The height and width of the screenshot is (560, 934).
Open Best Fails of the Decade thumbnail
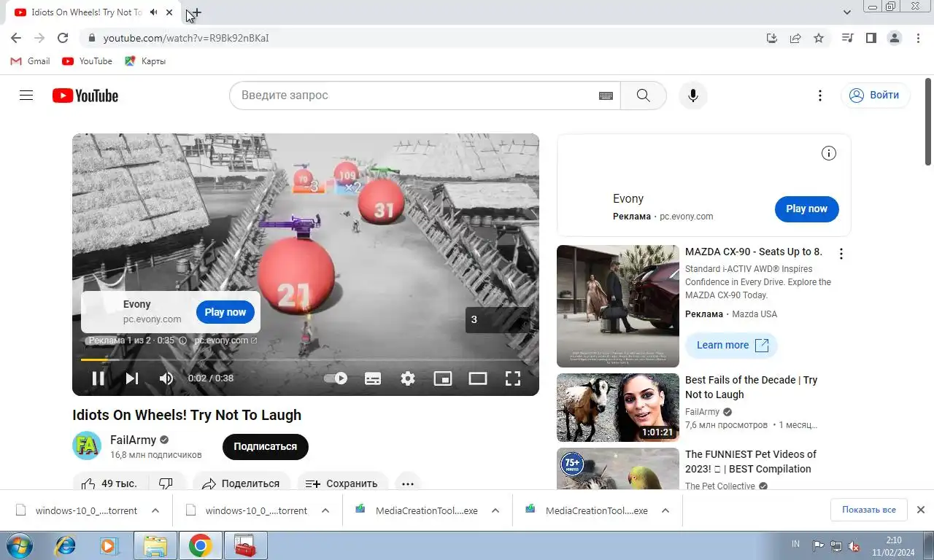coord(618,408)
